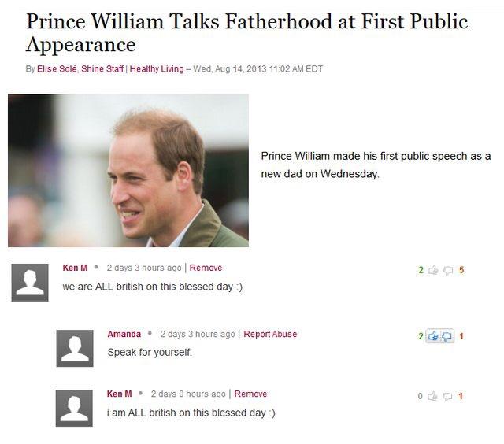This screenshot has width=504, height=444.
Task: Open Ken M username on first comment
Action: click(75, 268)
